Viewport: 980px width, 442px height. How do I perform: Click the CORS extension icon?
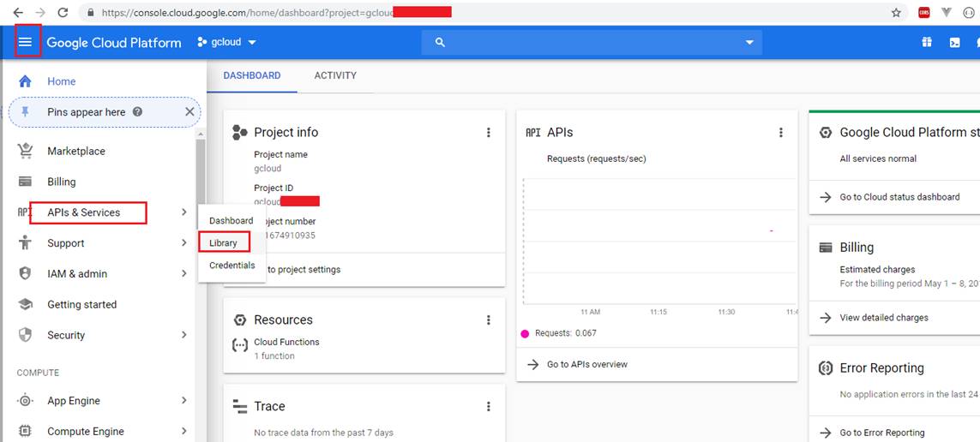923,13
